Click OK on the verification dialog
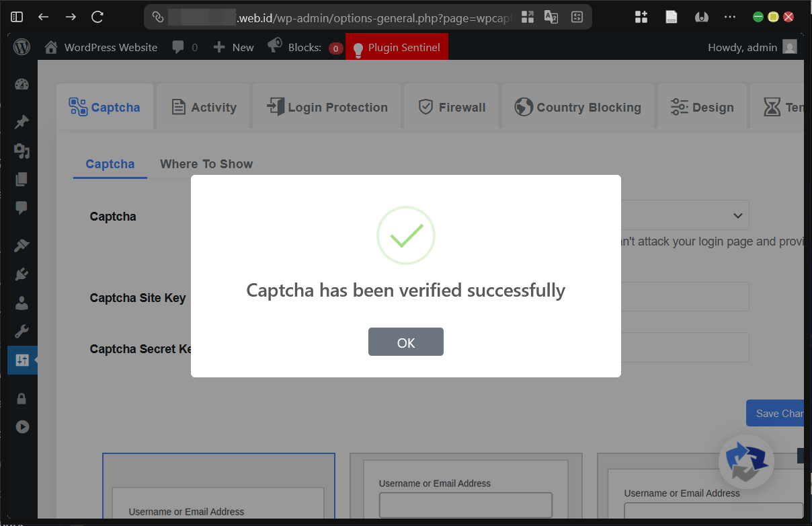The width and height of the screenshot is (812, 526). 405,342
